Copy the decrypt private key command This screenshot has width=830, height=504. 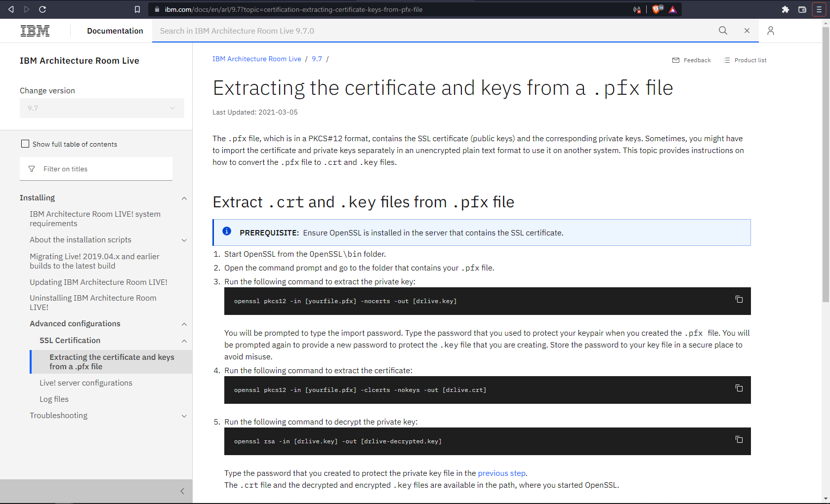click(x=739, y=439)
